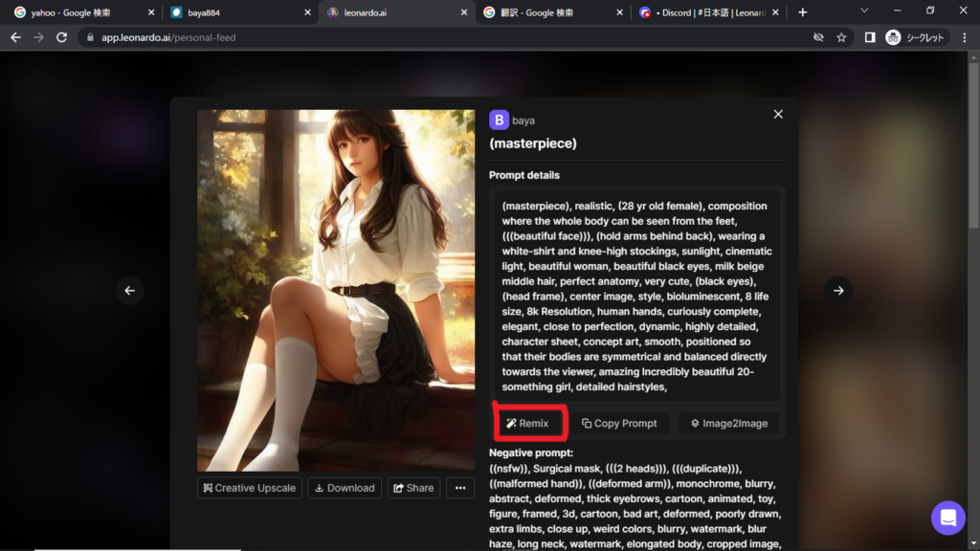This screenshot has height=551, width=980.
Task: Open the Chrome tab search chevron
Action: pos(864,11)
